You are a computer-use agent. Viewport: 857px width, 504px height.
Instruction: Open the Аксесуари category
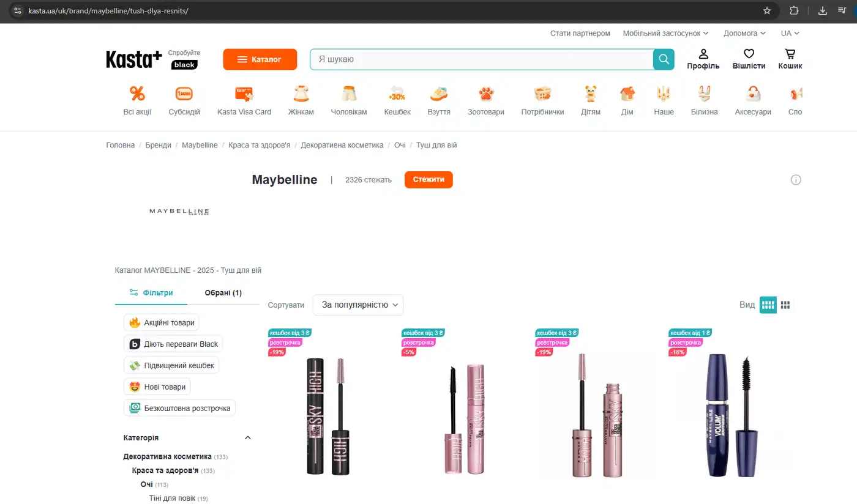[753, 101]
